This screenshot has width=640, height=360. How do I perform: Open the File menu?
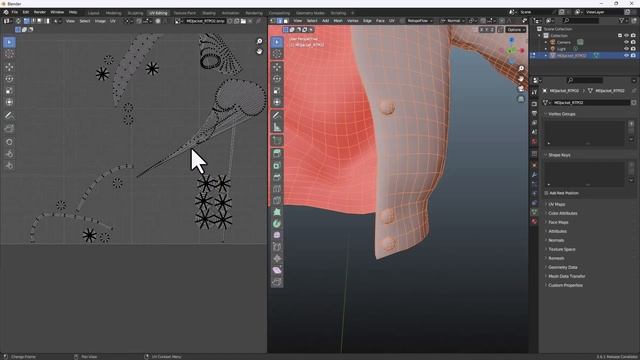(15, 12)
